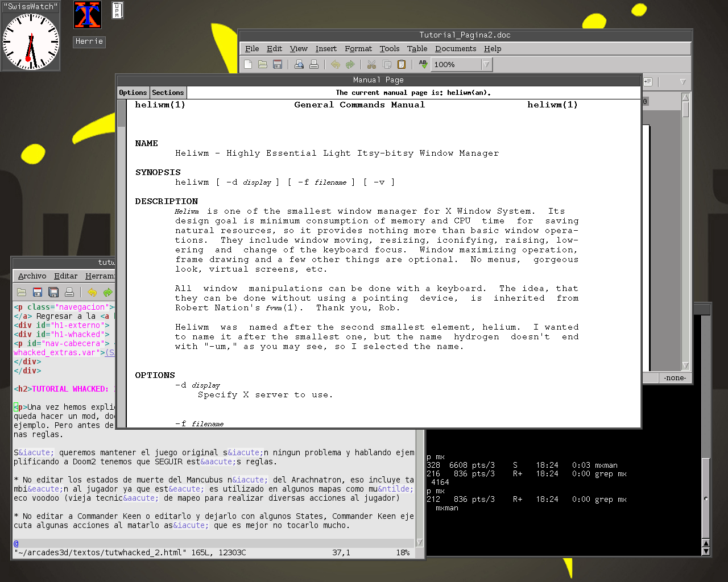This screenshot has height=582, width=728.
Task: Click the Tutorial_Pagina2.doc title bar
Action: click(x=465, y=35)
